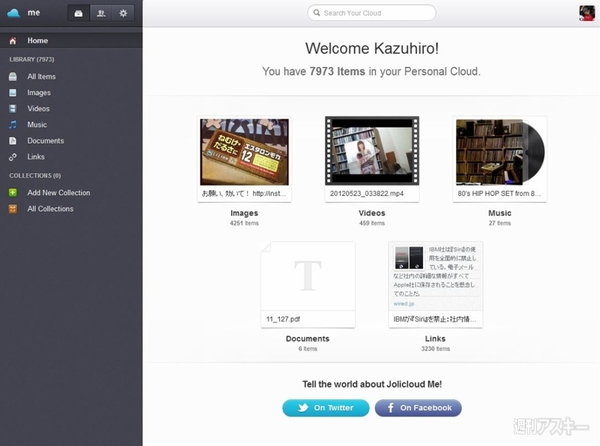Click the Links chain icon in sidebar
600x446 pixels.
[13, 157]
